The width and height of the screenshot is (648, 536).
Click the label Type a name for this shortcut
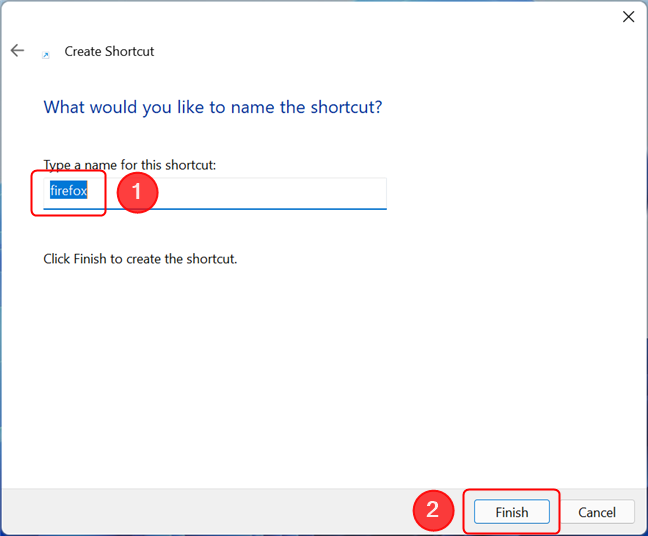click(130, 165)
